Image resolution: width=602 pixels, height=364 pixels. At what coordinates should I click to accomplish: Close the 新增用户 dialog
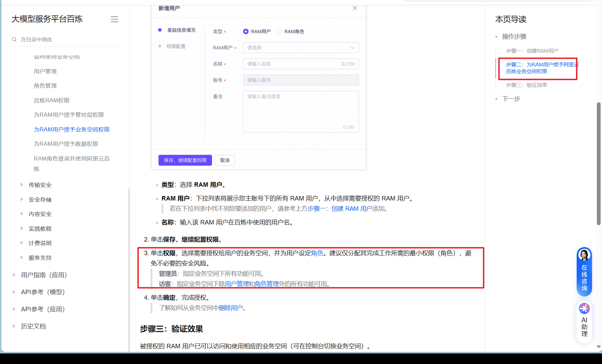coord(355,8)
